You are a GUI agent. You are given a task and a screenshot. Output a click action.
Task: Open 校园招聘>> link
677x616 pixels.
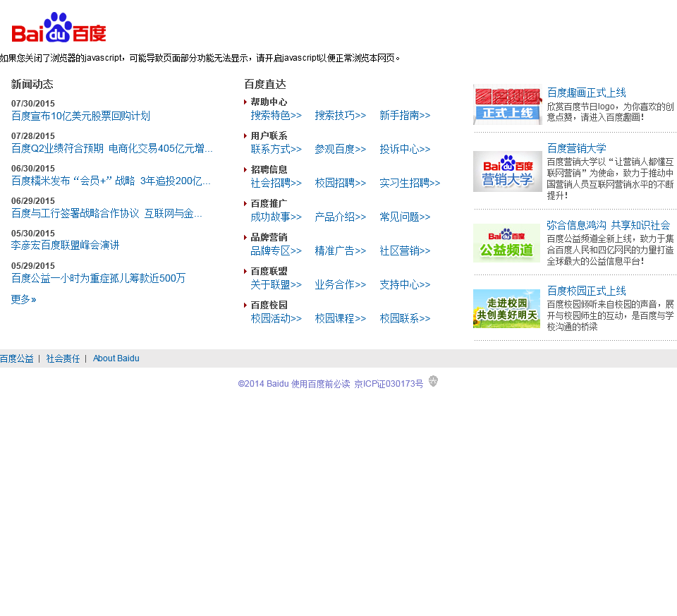(x=341, y=183)
